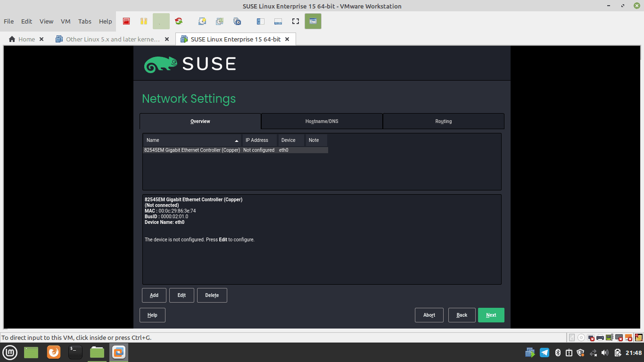Open the Help menu in the menu bar
Screen dimensions: 644x362
106,21
